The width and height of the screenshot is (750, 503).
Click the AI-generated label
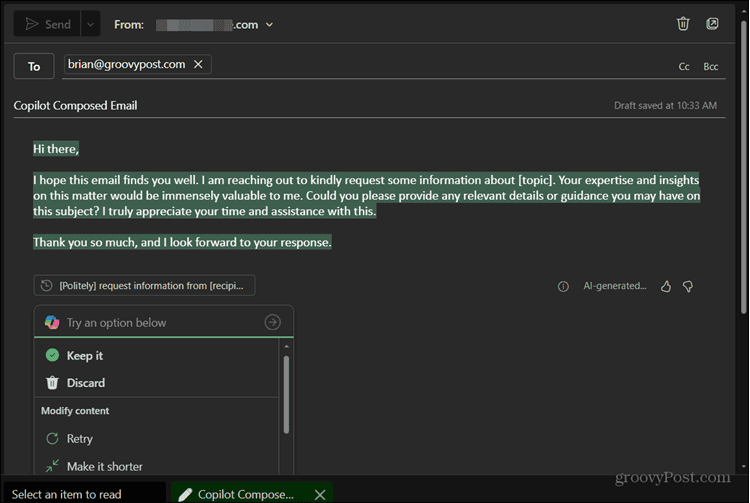[614, 286]
